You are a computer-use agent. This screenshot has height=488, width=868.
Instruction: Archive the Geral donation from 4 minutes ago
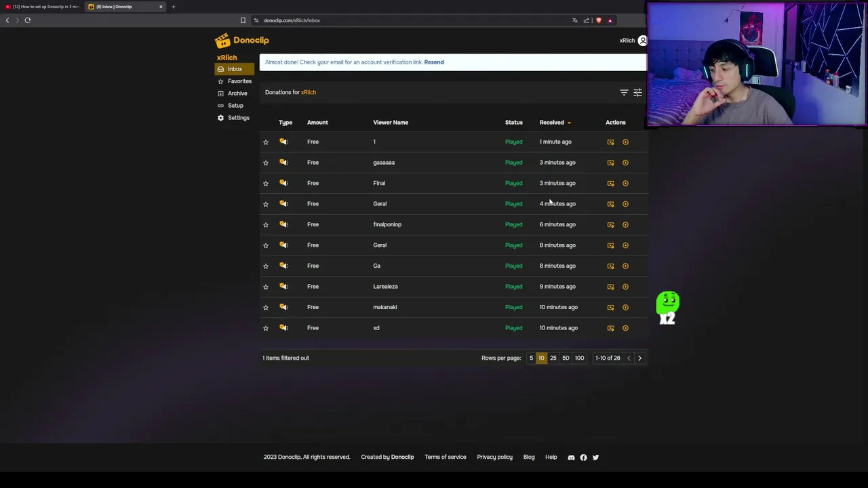[x=610, y=204]
